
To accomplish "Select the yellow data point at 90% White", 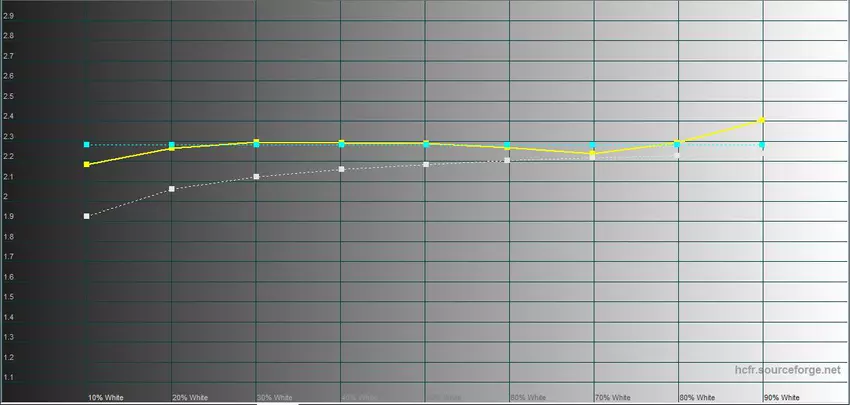I will point(762,120).
